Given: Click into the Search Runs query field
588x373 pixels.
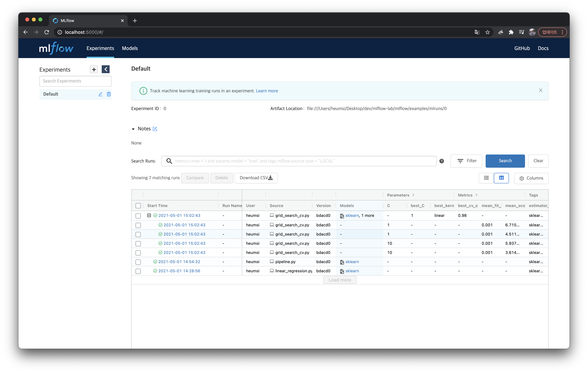Looking at the screenshot, I should [x=303, y=161].
